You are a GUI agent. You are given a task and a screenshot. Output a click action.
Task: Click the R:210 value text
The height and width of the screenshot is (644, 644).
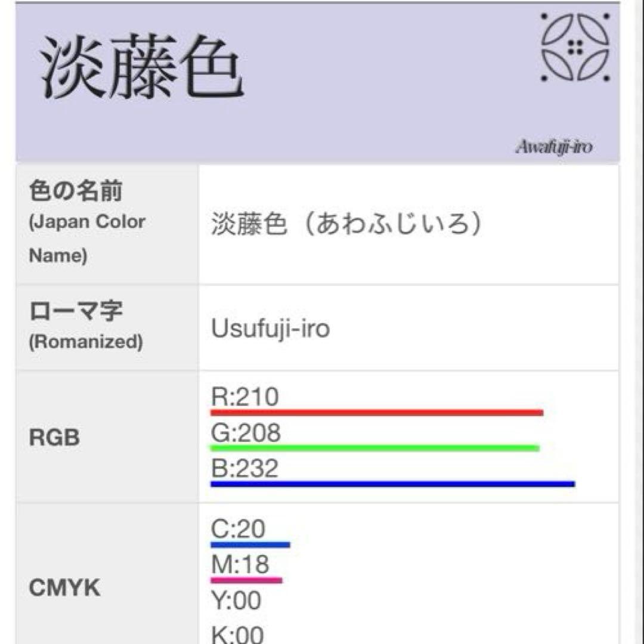pyautogui.click(x=245, y=397)
